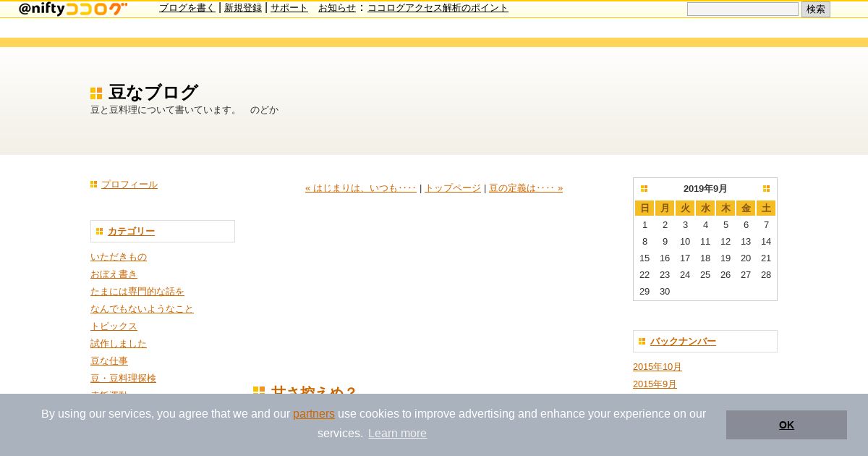Accept cookies with OK button
The width and height of the screenshot is (868, 456).
(x=786, y=425)
